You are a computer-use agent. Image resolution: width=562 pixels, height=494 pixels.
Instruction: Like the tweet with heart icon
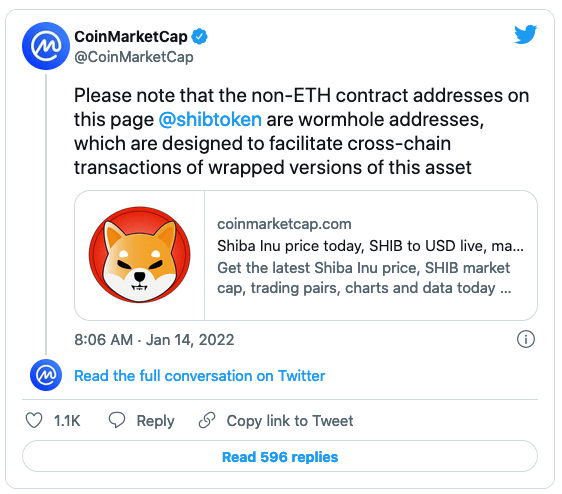pos(34,421)
